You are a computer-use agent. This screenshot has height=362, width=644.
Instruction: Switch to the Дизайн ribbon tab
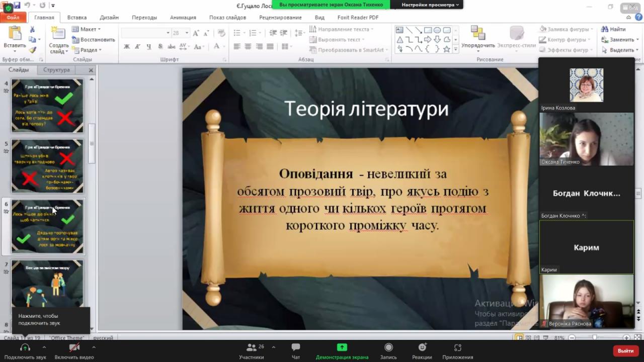coord(109,17)
